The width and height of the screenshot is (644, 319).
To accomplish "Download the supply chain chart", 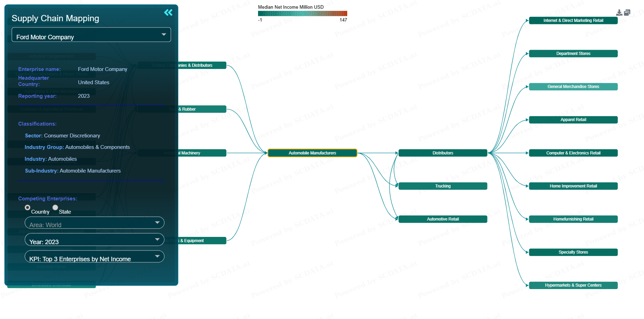I will (619, 13).
